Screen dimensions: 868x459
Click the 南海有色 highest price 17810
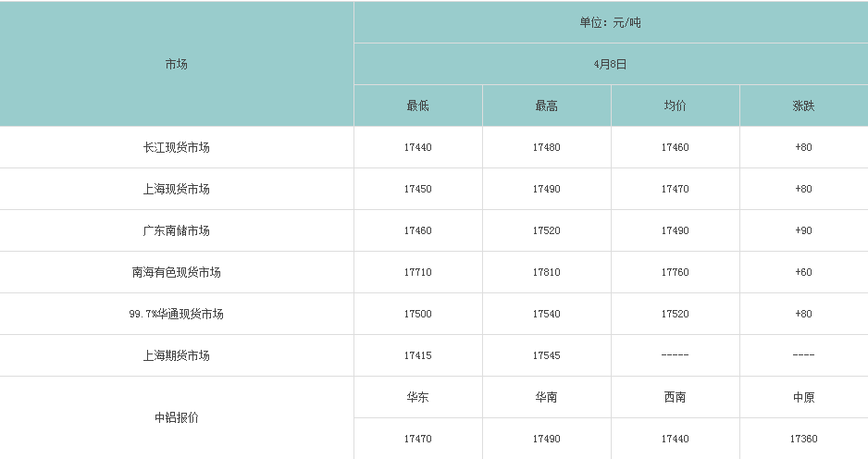[x=546, y=272]
